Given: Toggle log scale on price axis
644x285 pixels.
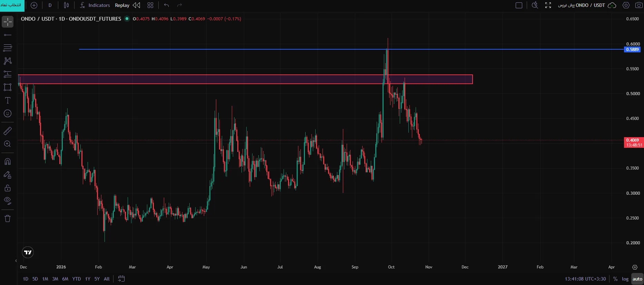Looking at the screenshot, I should click(x=625, y=279).
